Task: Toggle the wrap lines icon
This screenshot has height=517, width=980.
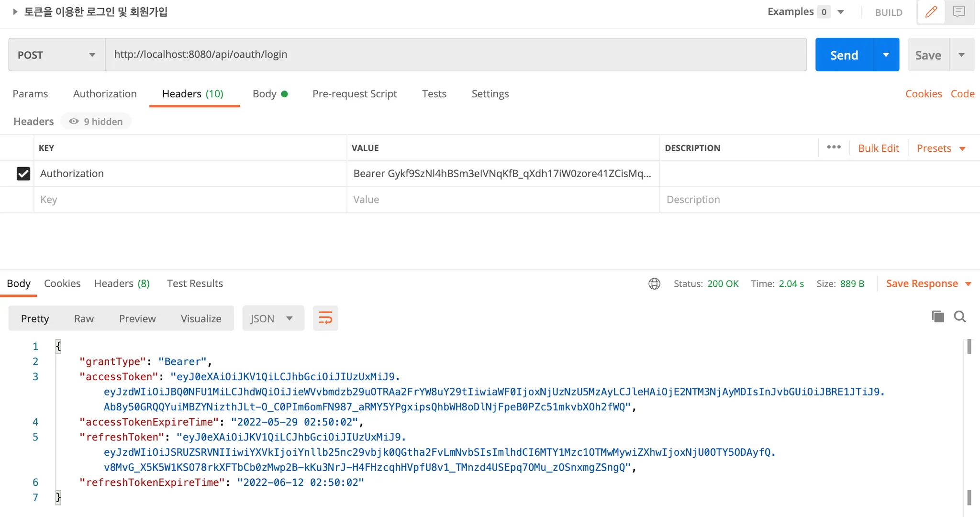Action: click(x=325, y=318)
